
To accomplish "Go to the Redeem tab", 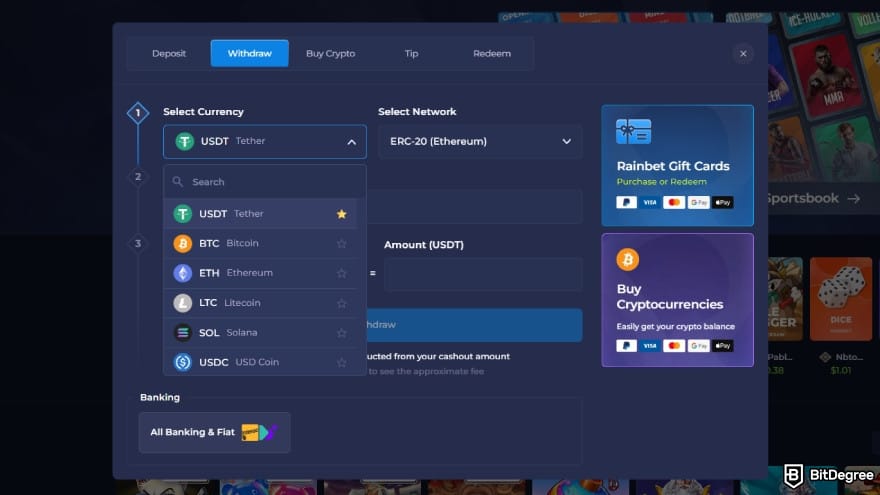I will (x=492, y=53).
